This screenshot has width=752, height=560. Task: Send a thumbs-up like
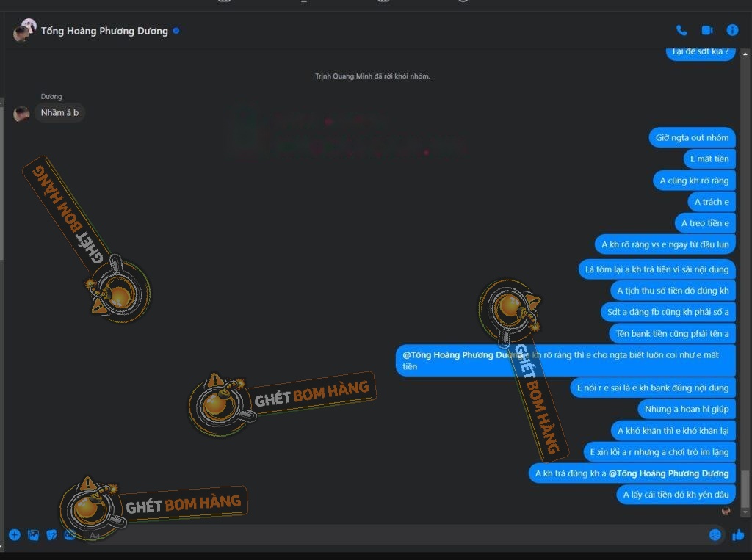coord(738,535)
